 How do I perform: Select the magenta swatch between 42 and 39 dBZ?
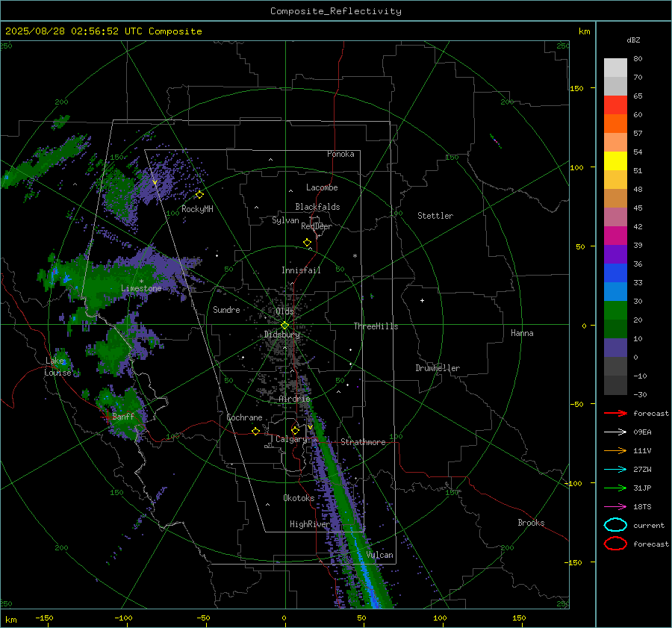615,236
